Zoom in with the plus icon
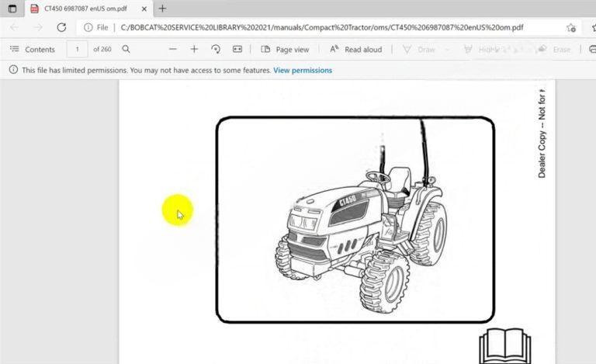The width and height of the screenshot is (596, 364). [x=194, y=49]
